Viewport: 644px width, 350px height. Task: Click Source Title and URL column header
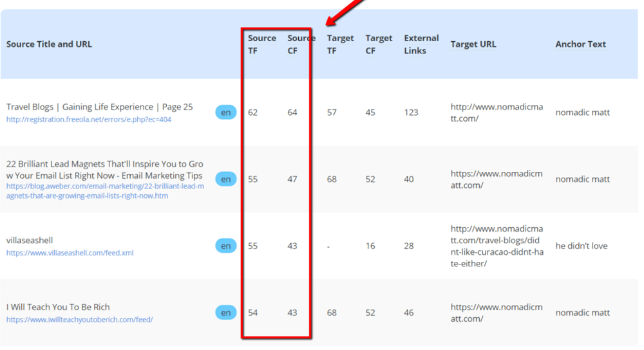pos(49,44)
